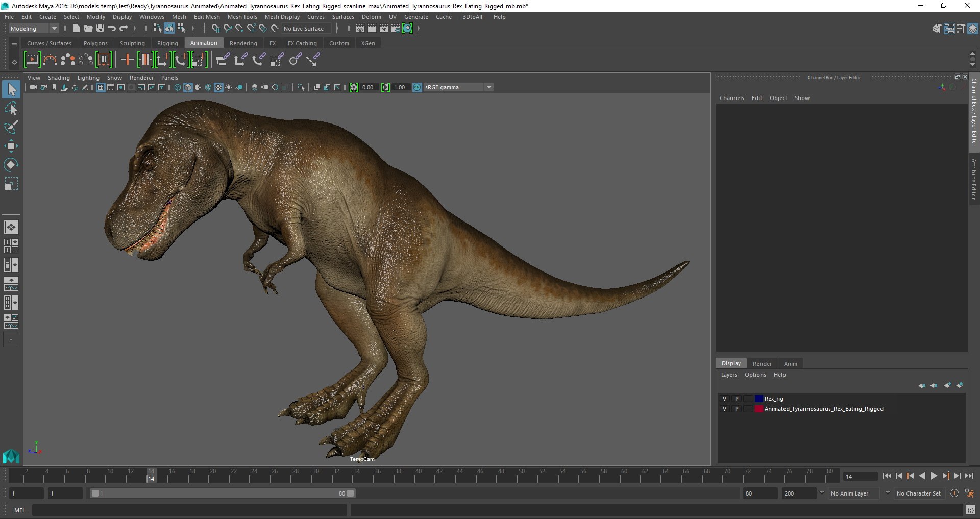Viewport: 980px width, 519px height.
Task: Toggle wireframe display in viewport toolbar
Action: 177,87
